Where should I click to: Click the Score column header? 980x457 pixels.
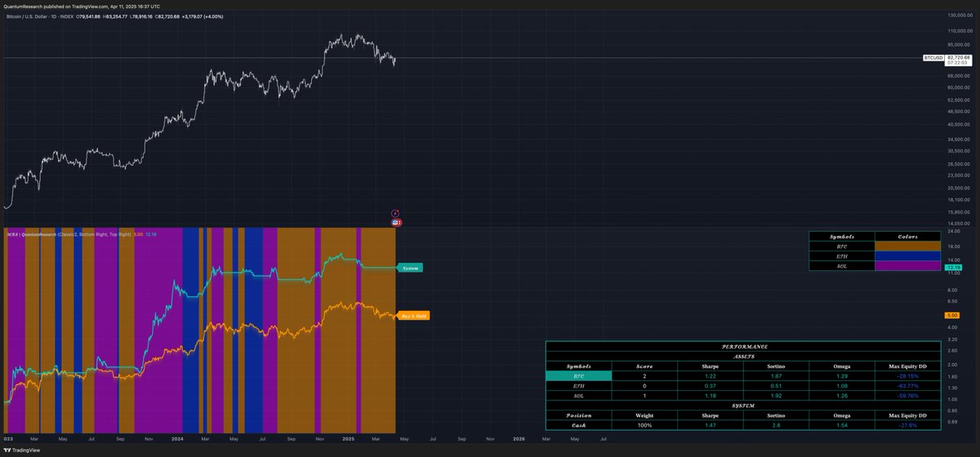coord(644,366)
